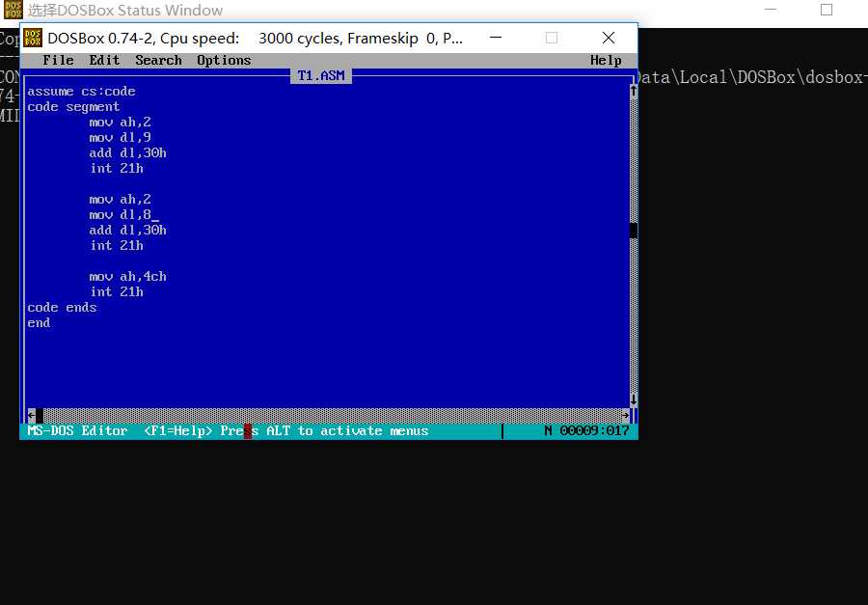Click the DOSBox Status Window icon
Image resolution: width=868 pixels, height=605 pixels.
click(x=13, y=10)
